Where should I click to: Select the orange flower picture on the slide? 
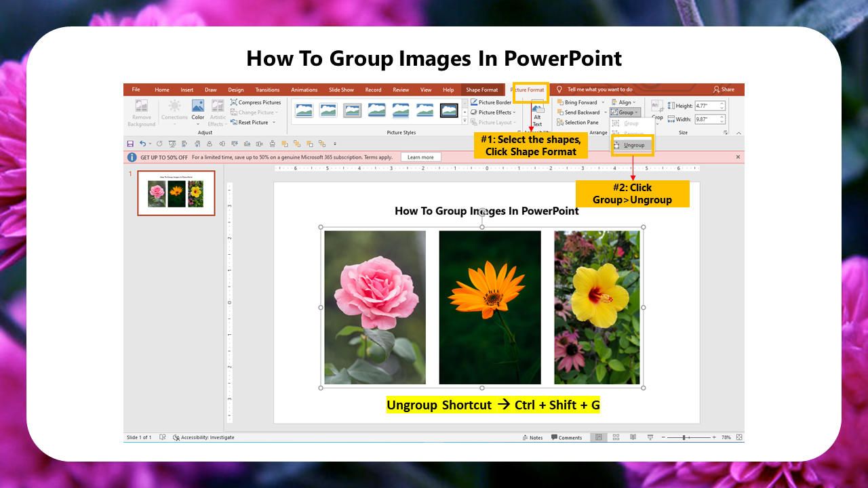point(490,308)
